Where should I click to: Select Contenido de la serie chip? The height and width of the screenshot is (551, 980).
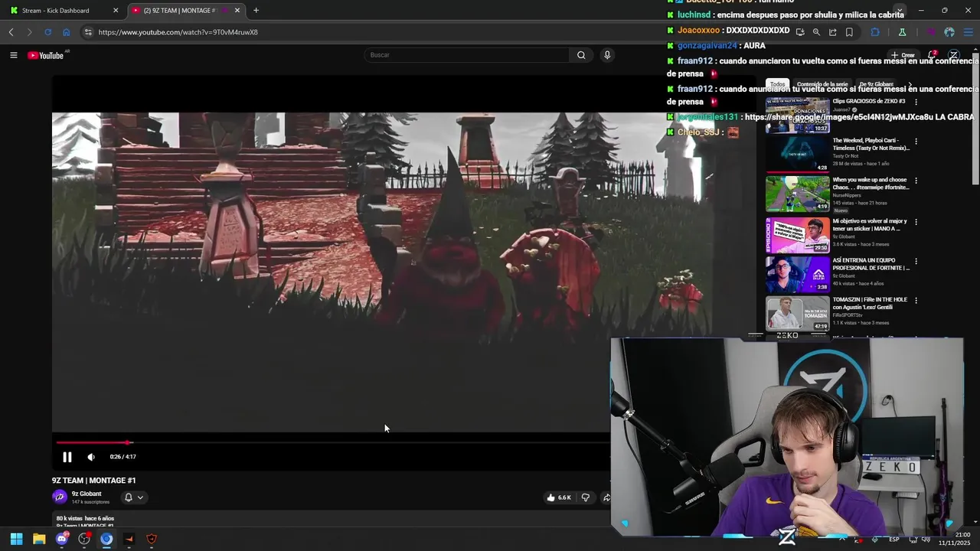(822, 84)
